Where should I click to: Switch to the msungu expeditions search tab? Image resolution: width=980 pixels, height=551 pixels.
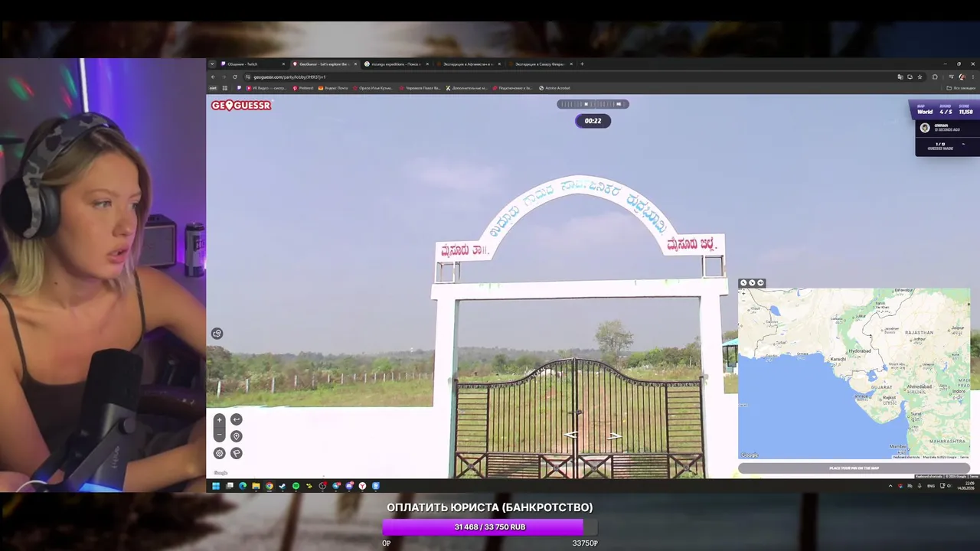396,64
